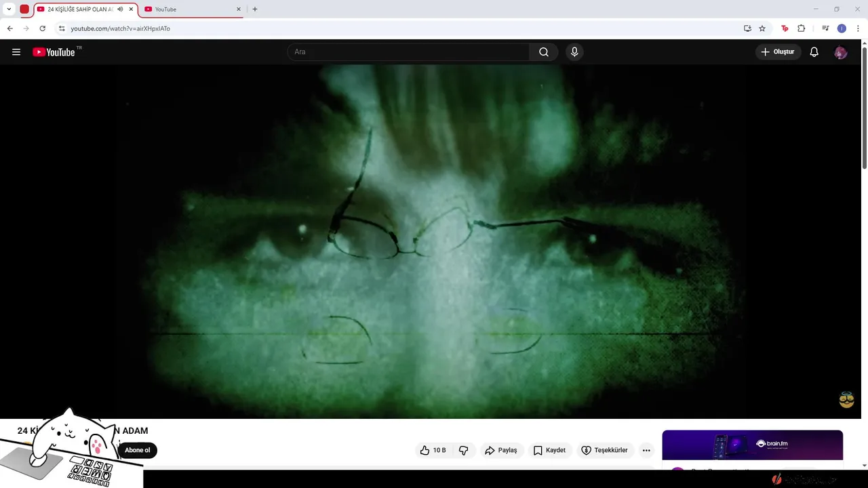Click the red pinned tab
This screenshot has height=488, width=868.
point(24,9)
